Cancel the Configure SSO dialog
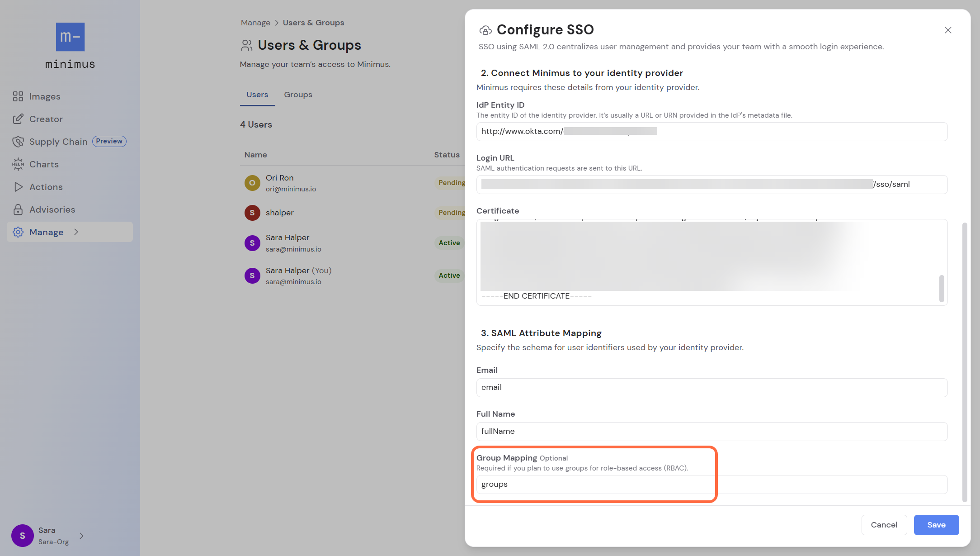 884,525
